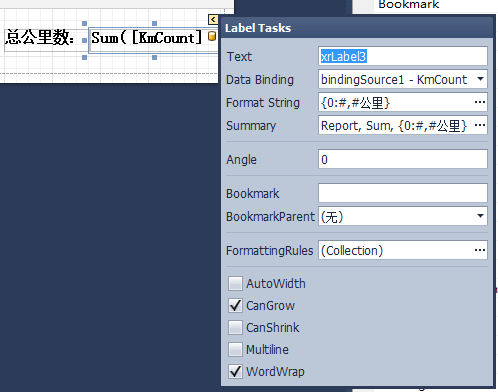
Task: Open the Summary ellipsis editor
Action: click(x=480, y=125)
